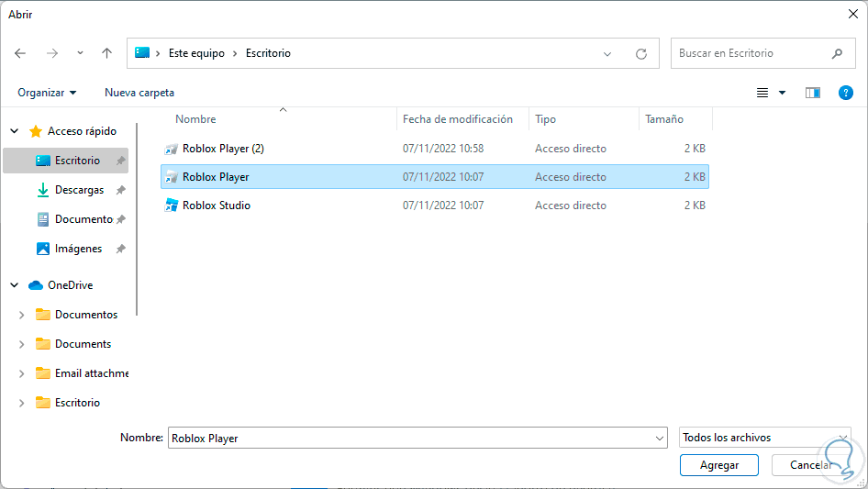This screenshot has width=868, height=489.
Task: Select the Roblox Player shortcut row
Action: coord(435,177)
